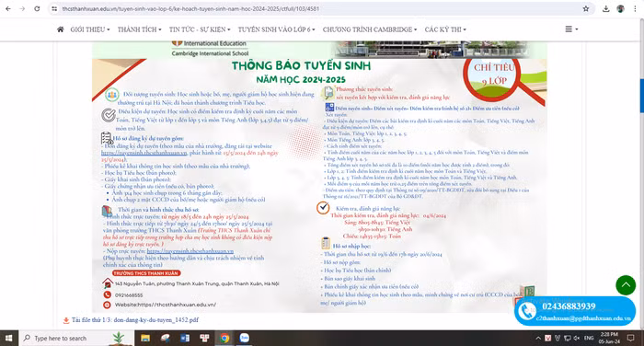Switch ENG input language indicator
The width and height of the screenshot is (644, 346).
tap(589, 338)
